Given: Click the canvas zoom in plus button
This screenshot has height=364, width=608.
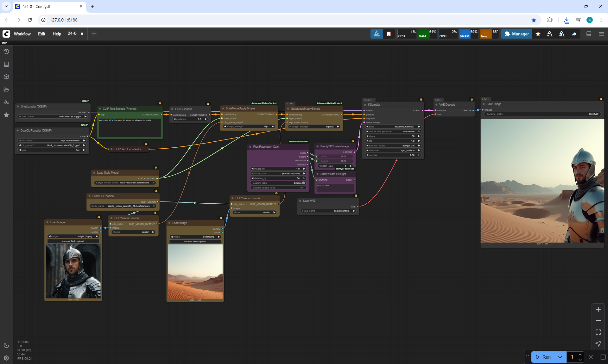Looking at the screenshot, I should [598, 309].
